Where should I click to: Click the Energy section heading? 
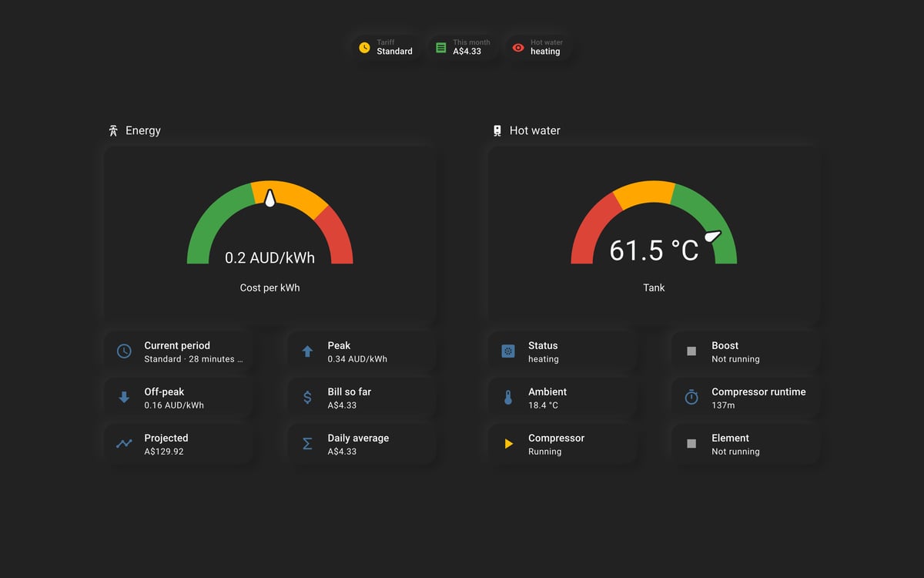click(143, 130)
